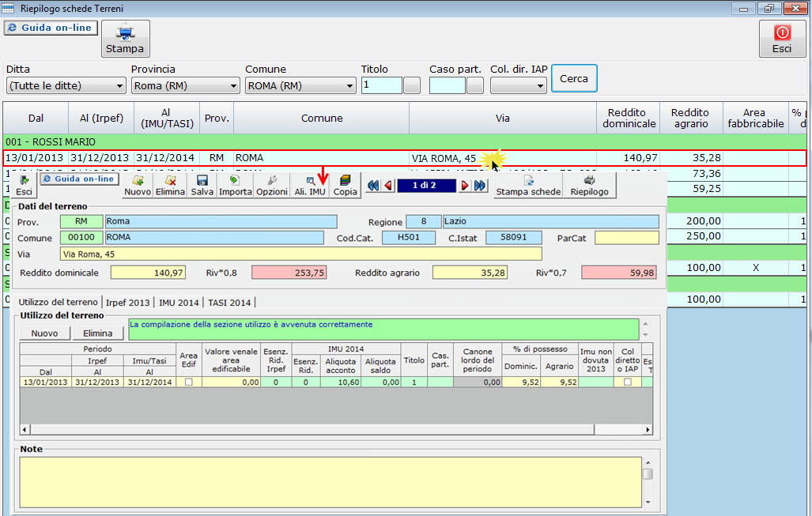Click the Cerca search button

(574, 79)
